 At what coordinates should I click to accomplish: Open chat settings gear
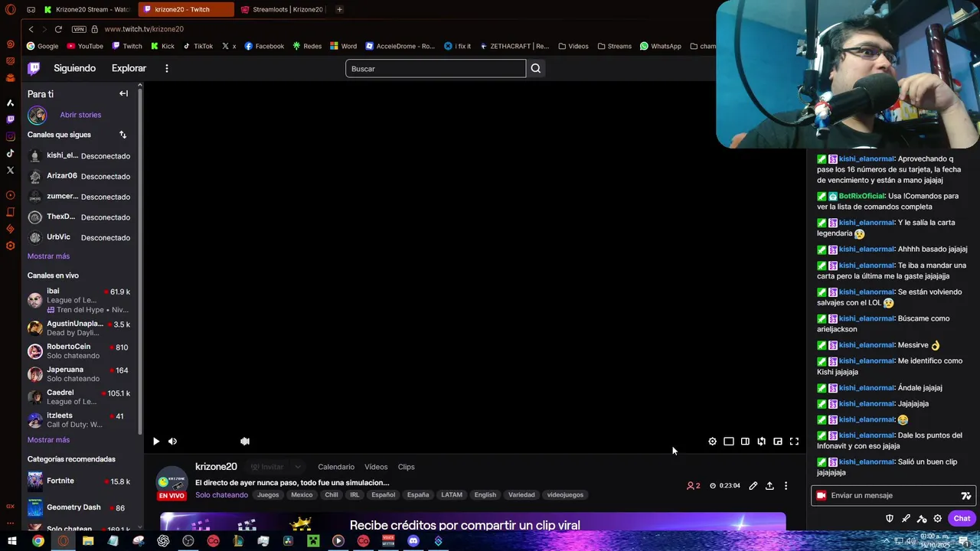(x=937, y=519)
